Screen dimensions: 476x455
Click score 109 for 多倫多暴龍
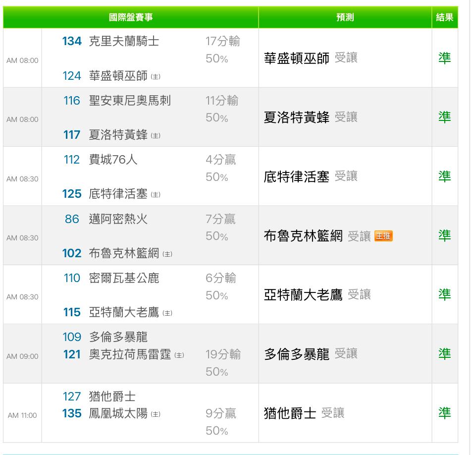[x=72, y=337]
